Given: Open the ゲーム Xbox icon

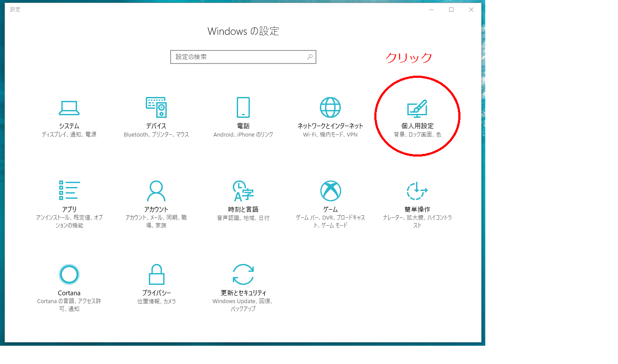Looking at the screenshot, I should (x=330, y=191).
